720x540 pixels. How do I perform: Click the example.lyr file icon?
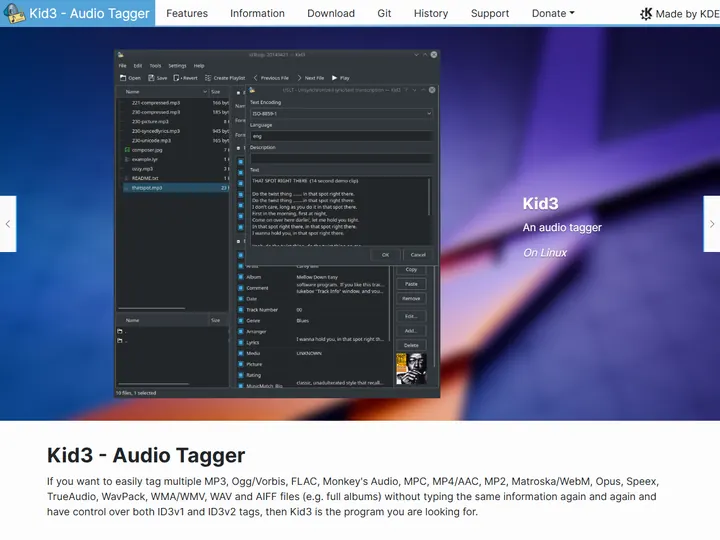coord(127,159)
